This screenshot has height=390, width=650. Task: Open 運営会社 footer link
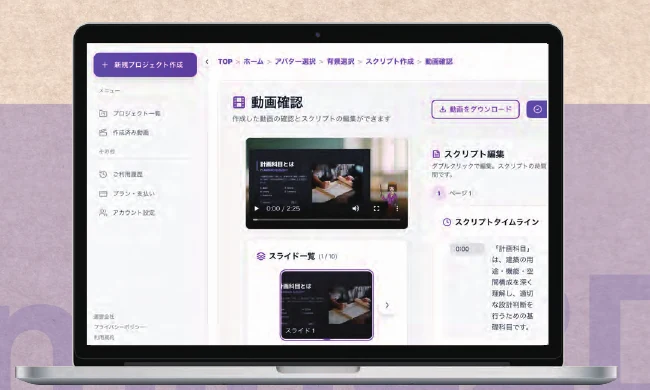pos(104,317)
